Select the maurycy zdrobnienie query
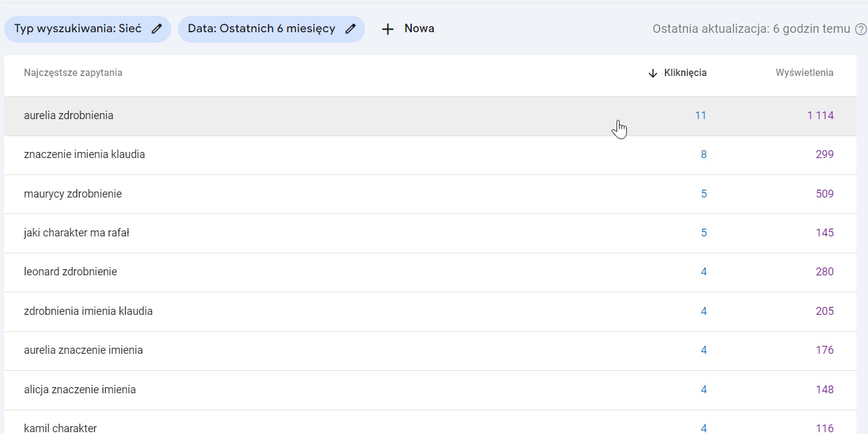The width and height of the screenshot is (868, 434). (x=73, y=194)
